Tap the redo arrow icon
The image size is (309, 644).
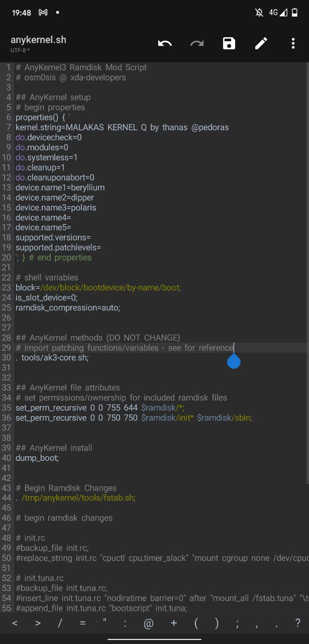[x=197, y=44]
